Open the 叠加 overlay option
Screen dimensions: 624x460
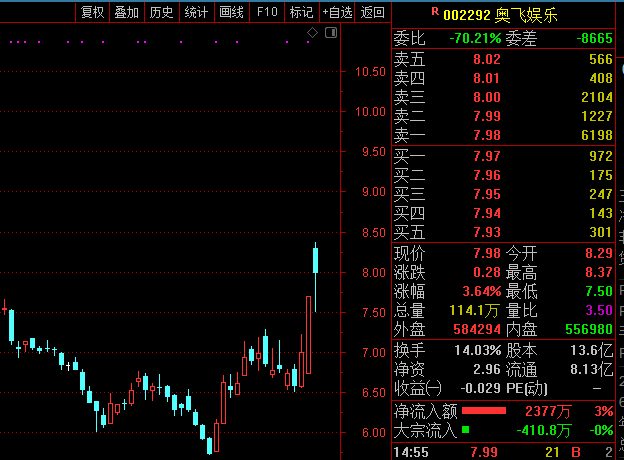click(126, 12)
